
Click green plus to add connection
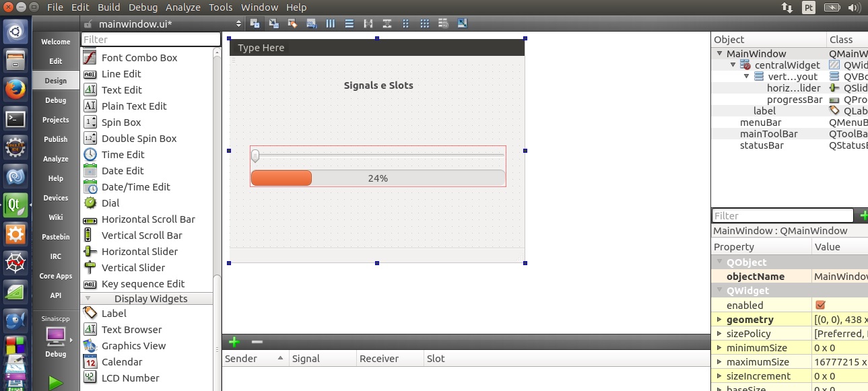[x=234, y=342]
